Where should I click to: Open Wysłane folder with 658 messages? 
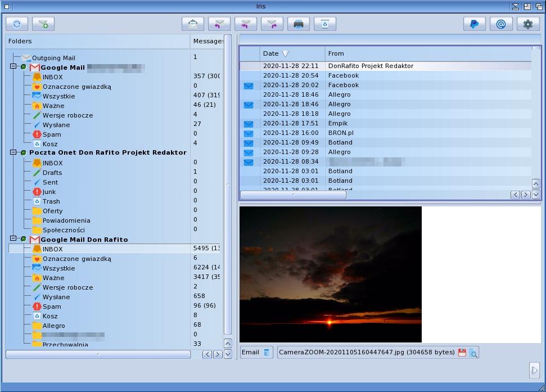(x=56, y=297)
